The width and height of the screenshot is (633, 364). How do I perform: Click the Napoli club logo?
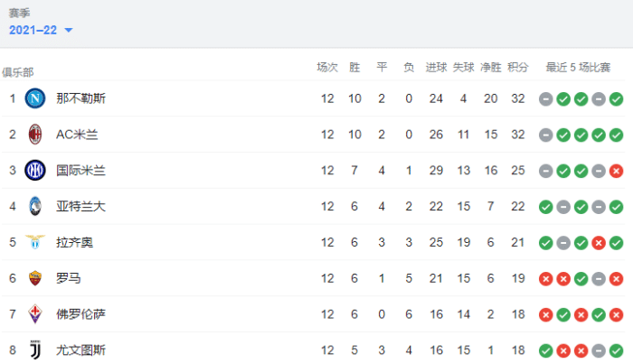click(35, 98)
